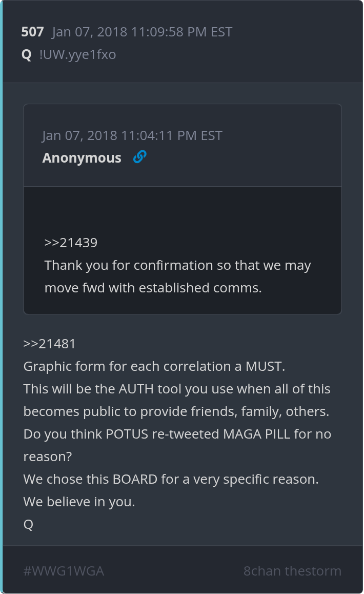Click the tripcode !UW.yye1fxo
This screenshot has height=594, width=364.
(x=77, y=54)
